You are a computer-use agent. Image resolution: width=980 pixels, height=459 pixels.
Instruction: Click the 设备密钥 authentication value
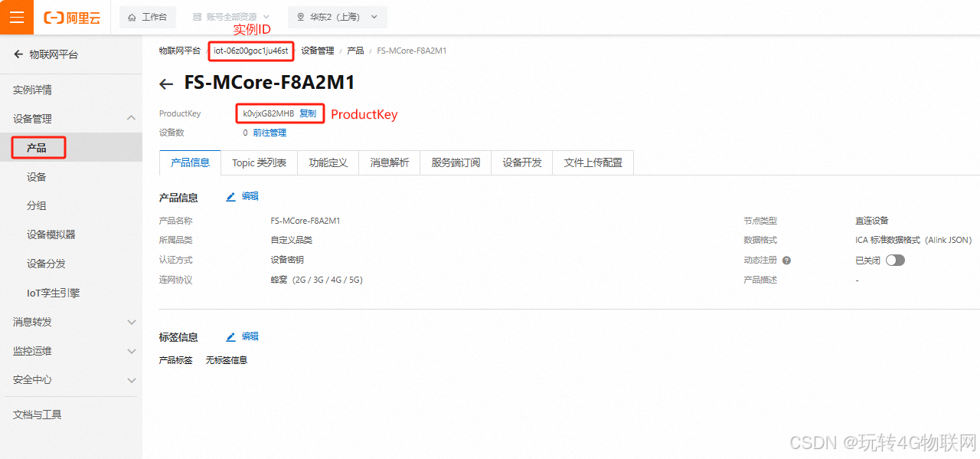click(287, 260)
